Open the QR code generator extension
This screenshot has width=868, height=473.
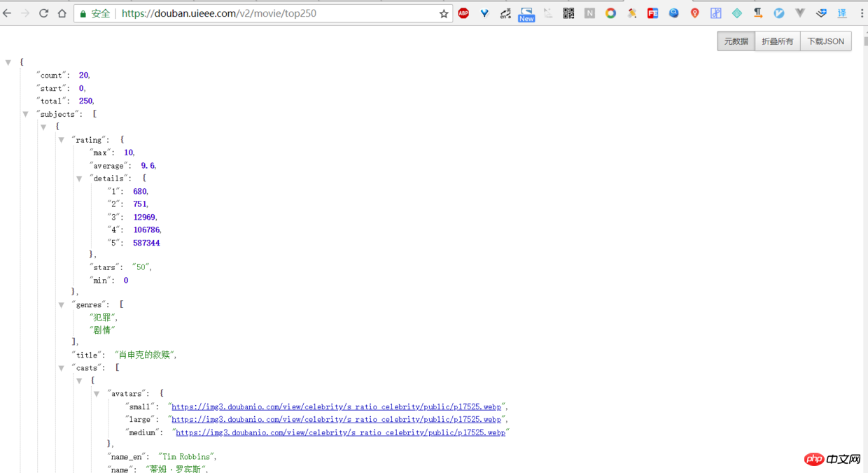[568, 13]
